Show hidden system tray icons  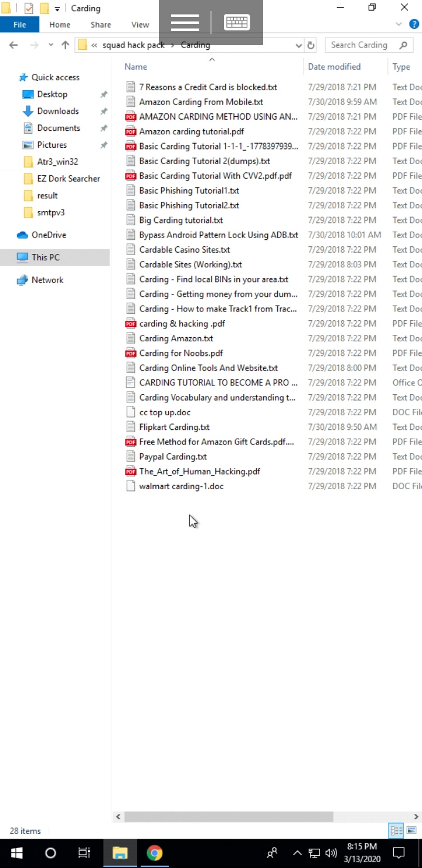coord(297,853)
